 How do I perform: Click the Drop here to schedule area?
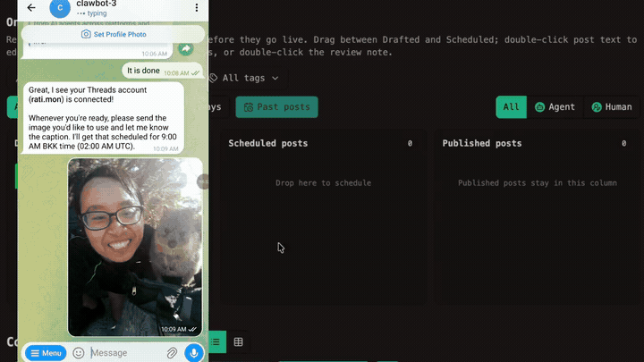[x=323, y=183]
